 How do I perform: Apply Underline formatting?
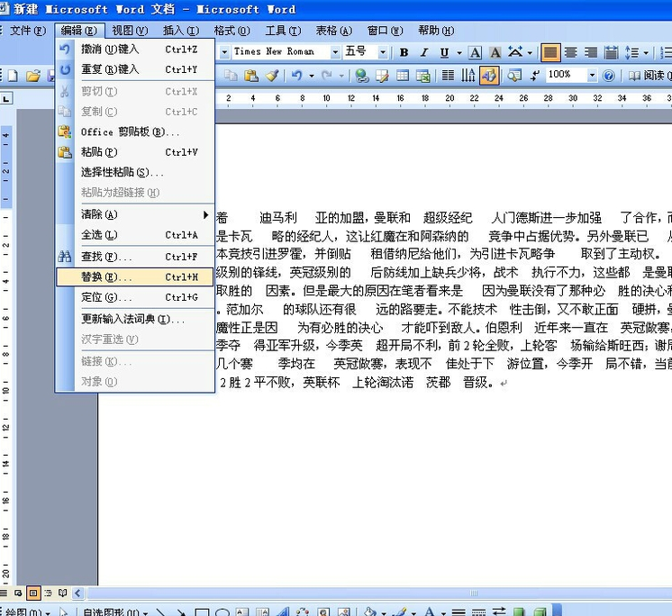point(444,52)
